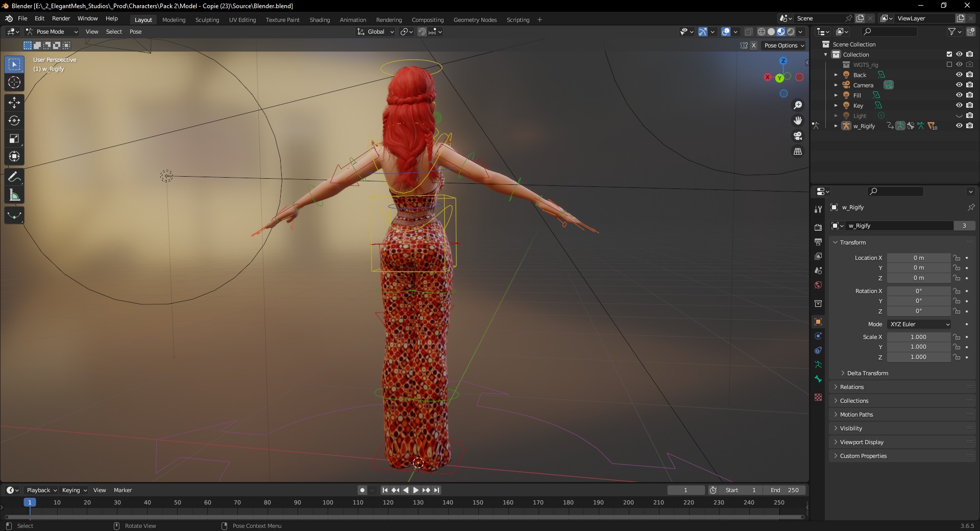Select the Cursor tool in toolbar
This screenshot has height=531, width=980.
click(14, 82)
